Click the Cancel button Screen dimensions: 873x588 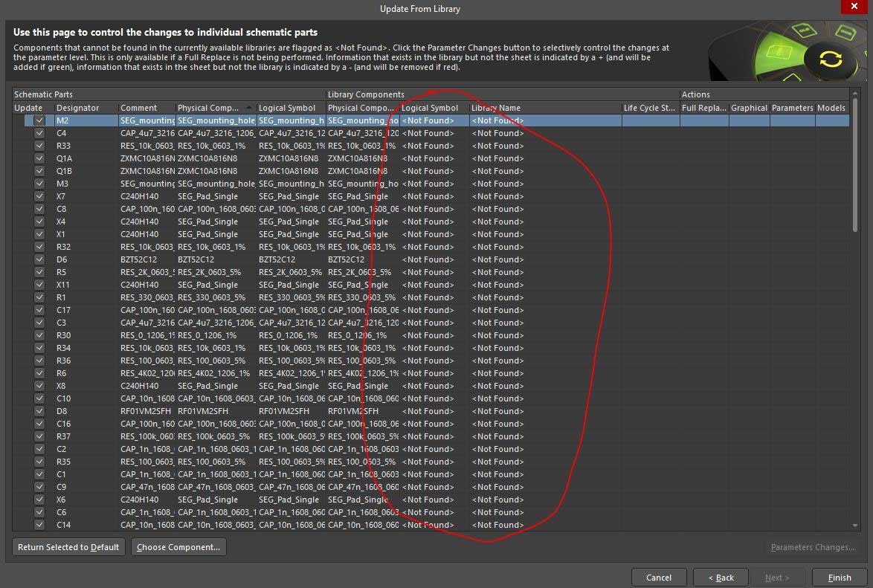coord(659,578)
